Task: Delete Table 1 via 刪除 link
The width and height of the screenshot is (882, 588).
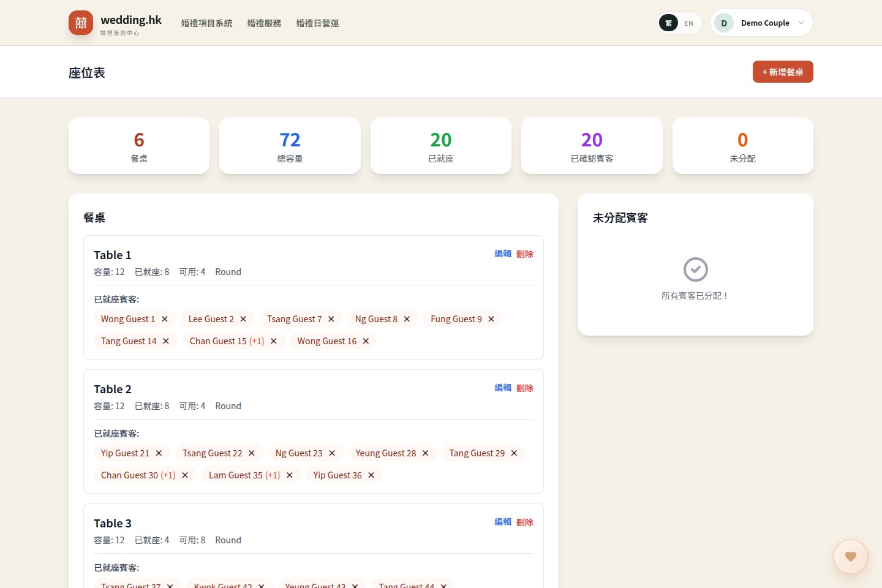Action: [x=525, y=254]
